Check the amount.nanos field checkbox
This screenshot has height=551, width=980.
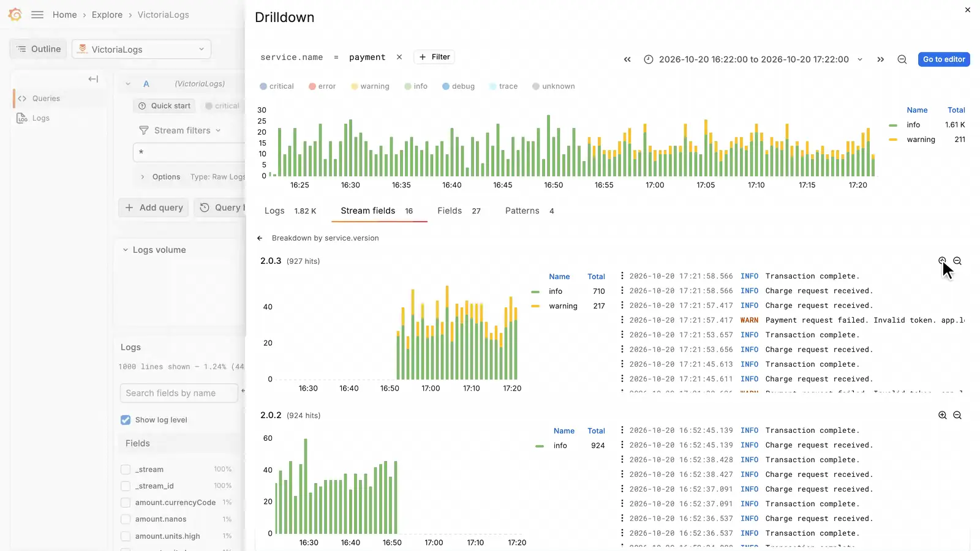click(x=126, y=519)
